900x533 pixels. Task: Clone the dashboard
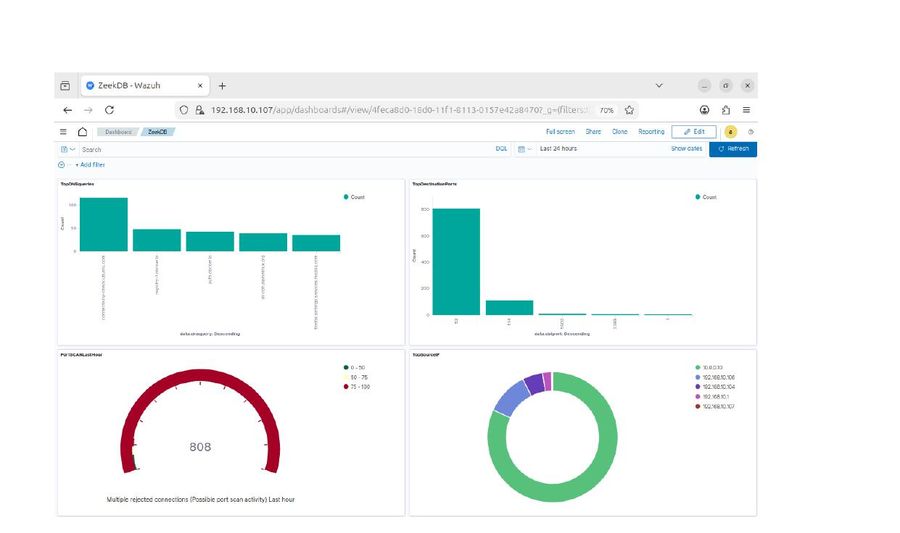coord(619,131)
